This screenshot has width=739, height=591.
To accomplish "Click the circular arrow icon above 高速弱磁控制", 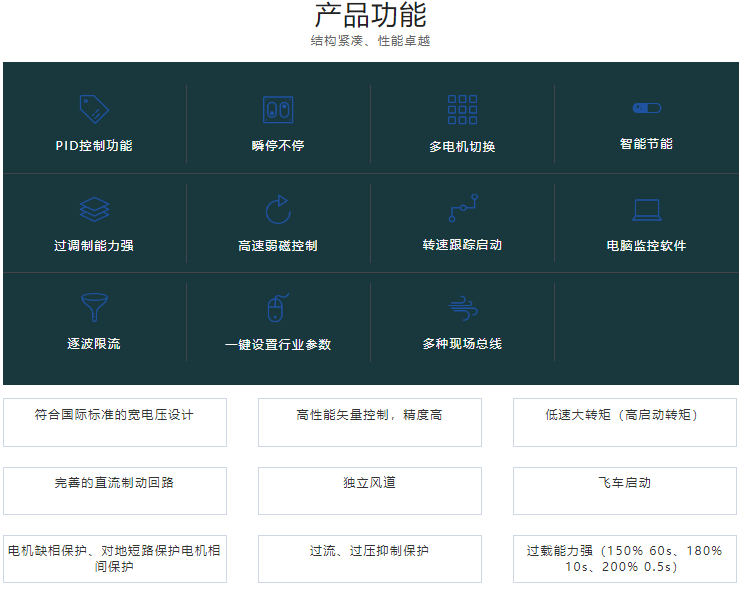I will (278, 209).
